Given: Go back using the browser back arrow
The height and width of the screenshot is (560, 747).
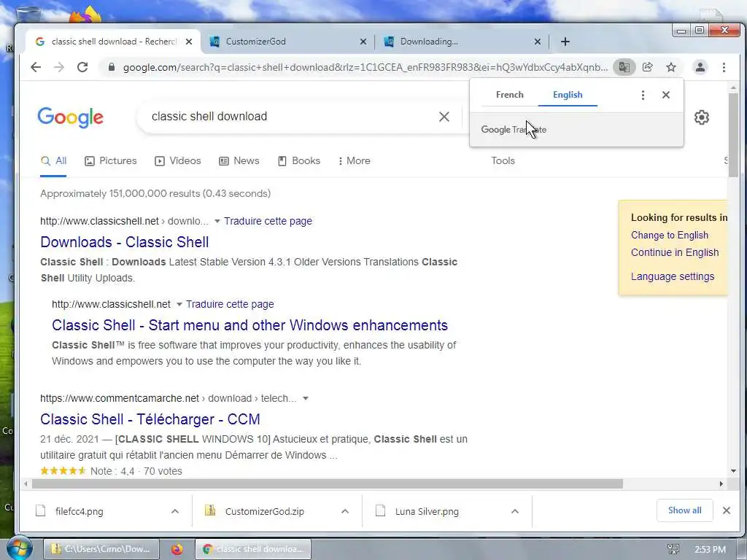Looking at the screenshot, I should [36, 67].
